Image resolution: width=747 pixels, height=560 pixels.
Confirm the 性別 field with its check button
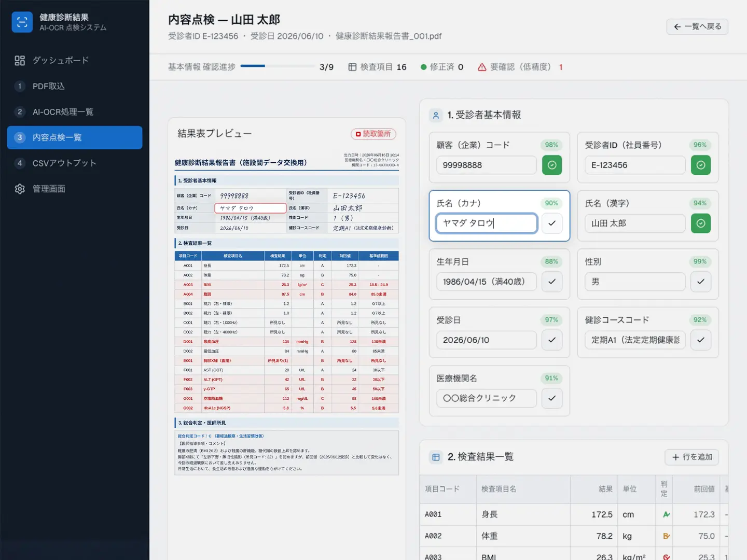coord(701,282)
